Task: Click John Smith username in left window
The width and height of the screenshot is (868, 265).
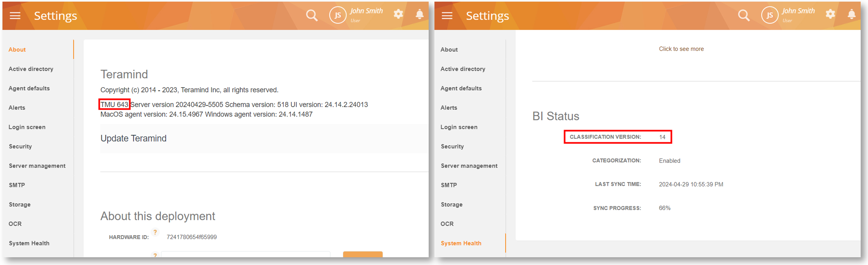Action: pyautogui.click(x=366, y=11)
